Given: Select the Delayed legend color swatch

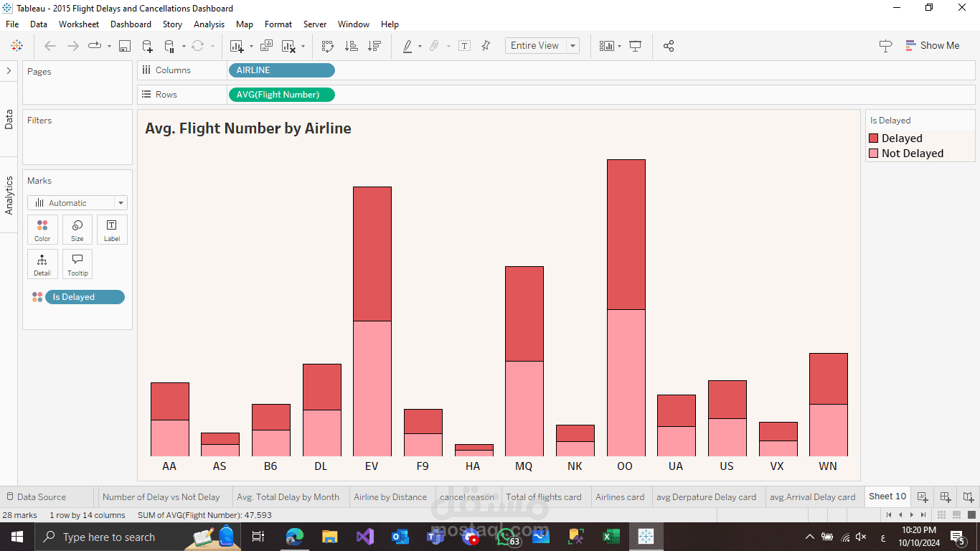Looking at the screenshot, I should pos(873,138).
